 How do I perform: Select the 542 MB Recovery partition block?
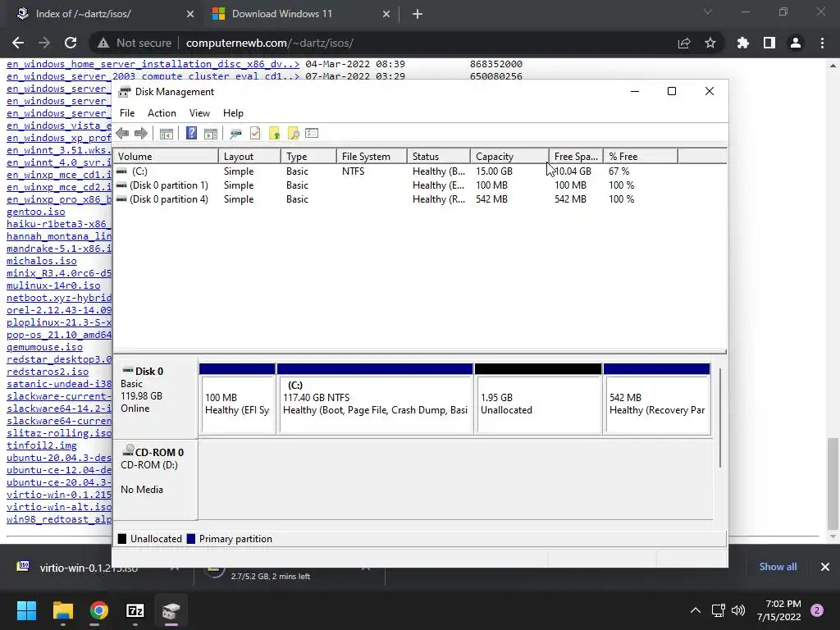coord(657,399)
